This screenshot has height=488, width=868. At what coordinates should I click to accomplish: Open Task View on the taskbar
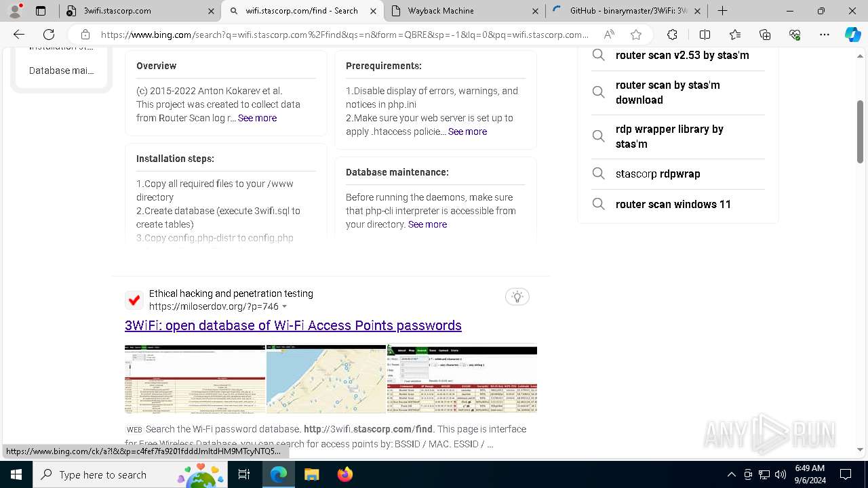click(x=244, y=474)
